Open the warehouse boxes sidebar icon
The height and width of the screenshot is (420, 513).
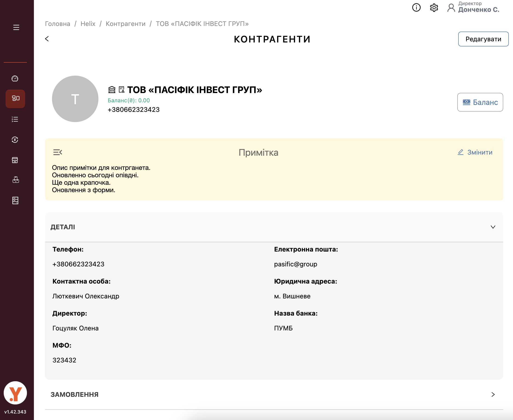pyautogui.click(x=16, y=180)
